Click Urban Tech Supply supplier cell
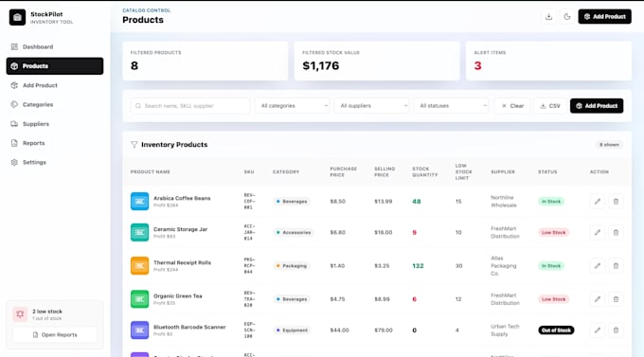This screenshot has width=644, height=357. pyautogui.click(x=505, y=330)
